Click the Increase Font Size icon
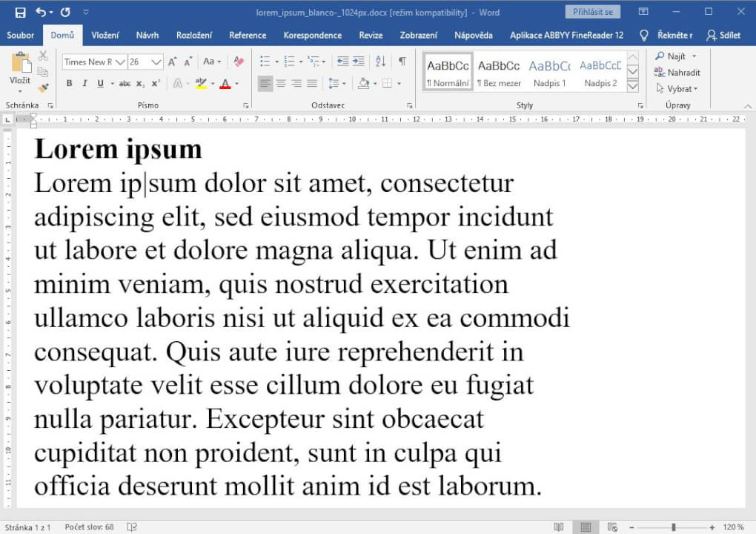756x534 pixels. [171, 60]
